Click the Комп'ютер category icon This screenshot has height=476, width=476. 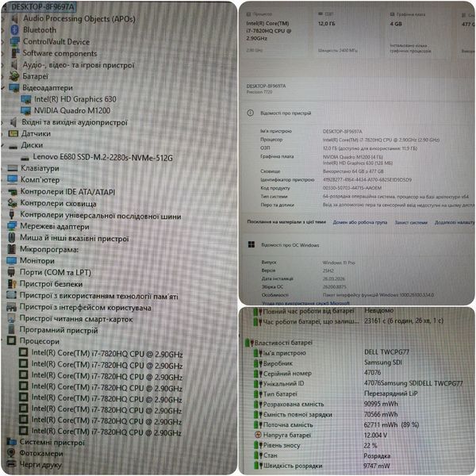13,179
